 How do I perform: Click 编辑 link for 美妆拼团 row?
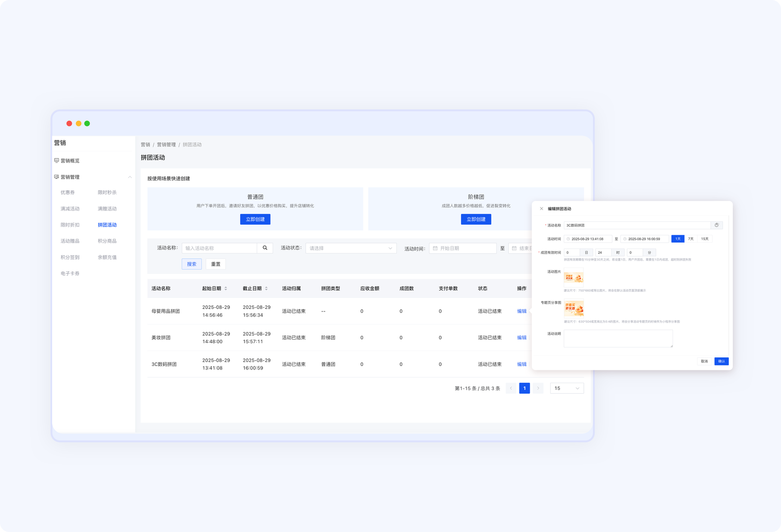[521, 338]
